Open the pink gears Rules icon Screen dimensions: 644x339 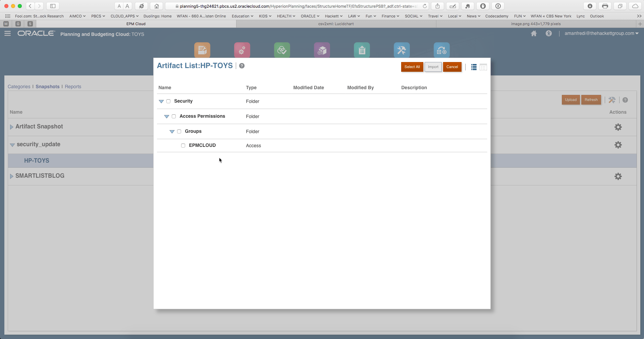click(x=242, y=50)
